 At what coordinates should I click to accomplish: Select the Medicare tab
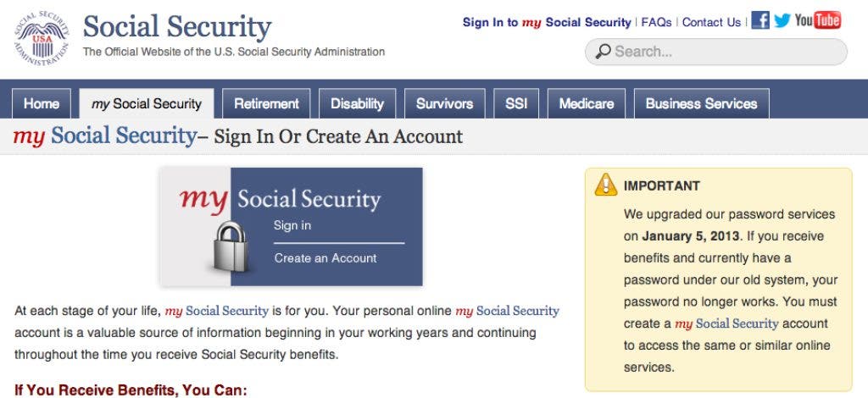pyautogui.click(x=587, y=104)
